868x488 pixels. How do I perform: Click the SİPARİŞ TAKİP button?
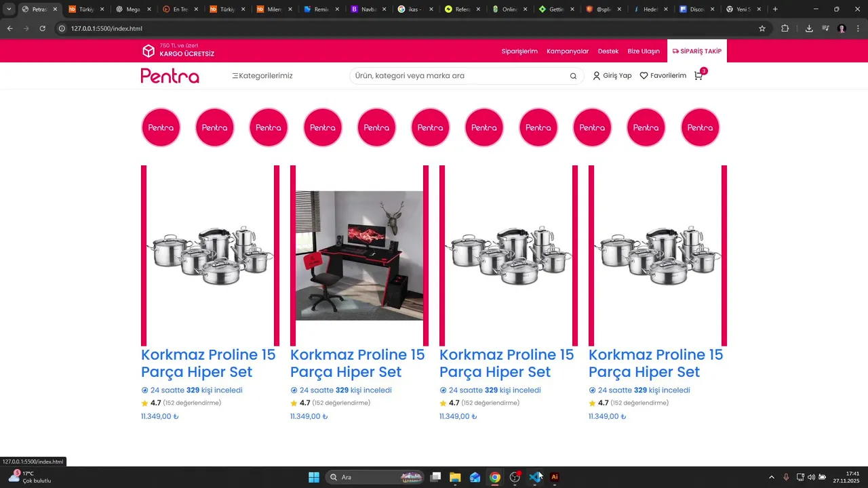697,51
